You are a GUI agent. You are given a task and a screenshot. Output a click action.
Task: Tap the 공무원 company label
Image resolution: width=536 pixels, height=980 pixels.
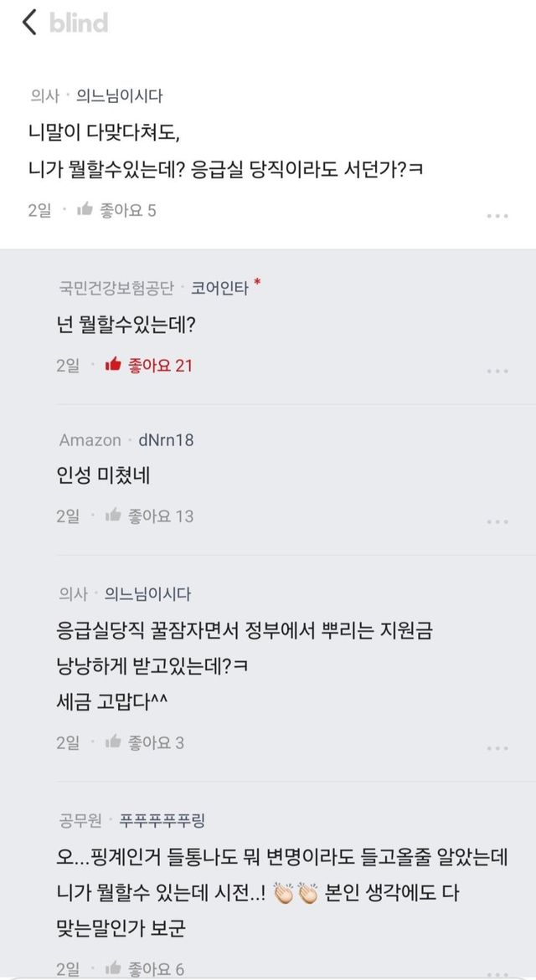[x=80, y=819]
